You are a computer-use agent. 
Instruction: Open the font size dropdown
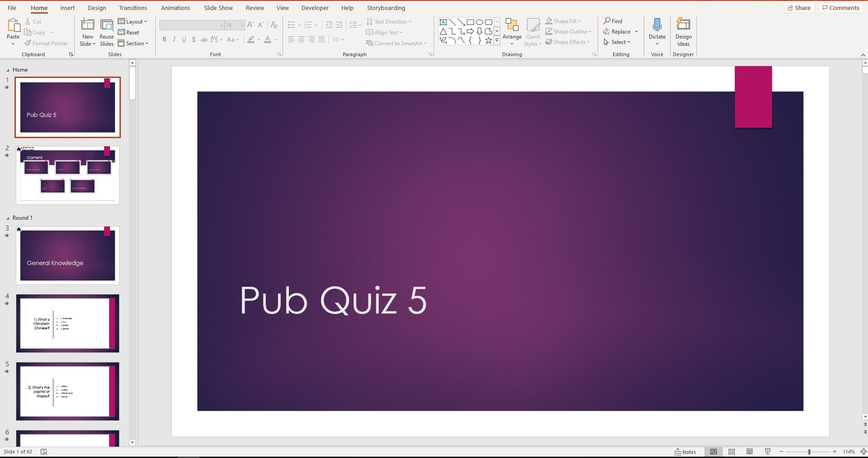point(241,25)
